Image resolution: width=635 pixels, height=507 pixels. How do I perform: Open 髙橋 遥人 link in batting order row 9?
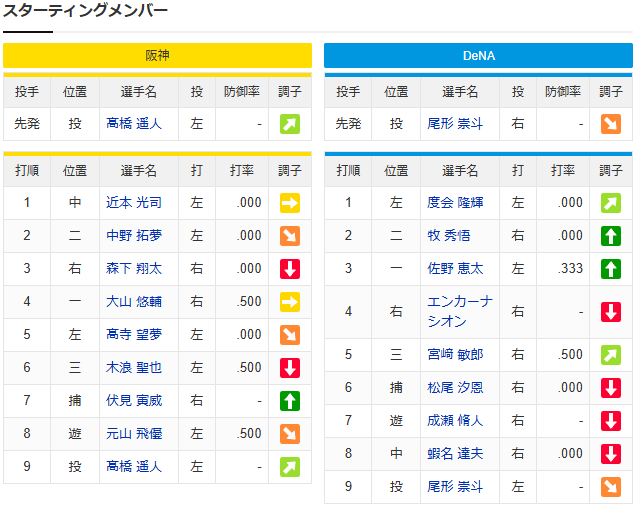tap(134, 467)
